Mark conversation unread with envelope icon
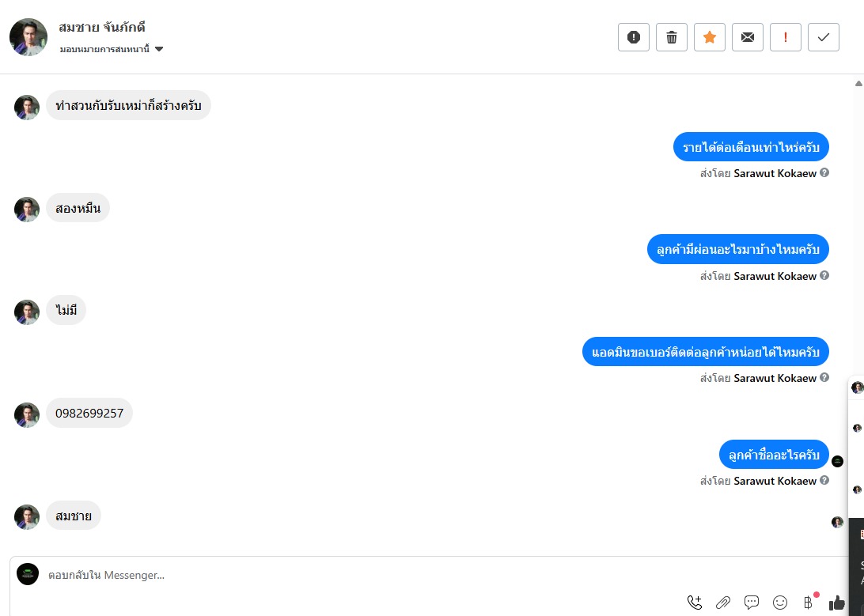The height and width of the screenshot is (616, 864). point(748,37)
